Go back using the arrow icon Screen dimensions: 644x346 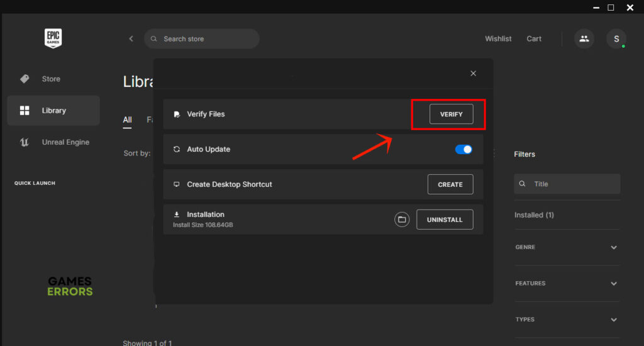pyautogui.click(x=131, y=38)
